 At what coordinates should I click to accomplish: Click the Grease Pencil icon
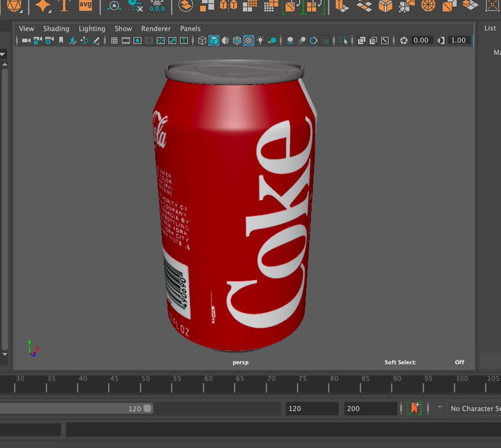[96, 40]
